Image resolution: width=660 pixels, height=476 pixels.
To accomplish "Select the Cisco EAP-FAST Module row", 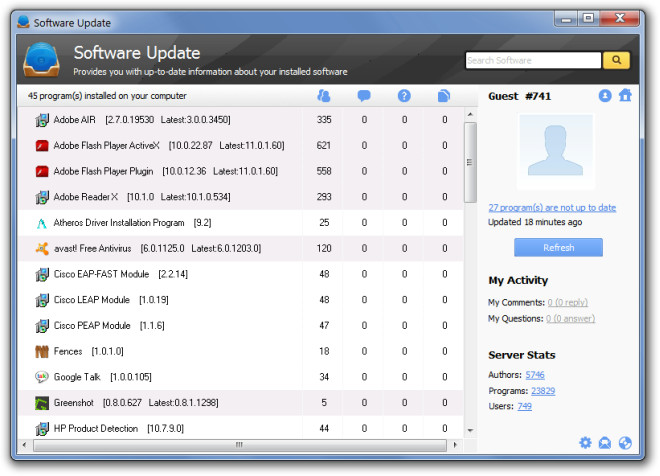I will coord(240,274).
